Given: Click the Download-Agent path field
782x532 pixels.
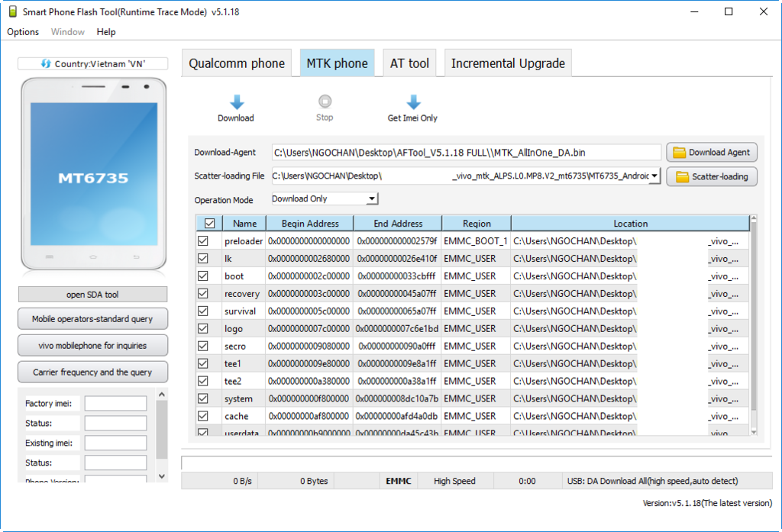Looking at the screenshot, I should [x=467, y=153].
